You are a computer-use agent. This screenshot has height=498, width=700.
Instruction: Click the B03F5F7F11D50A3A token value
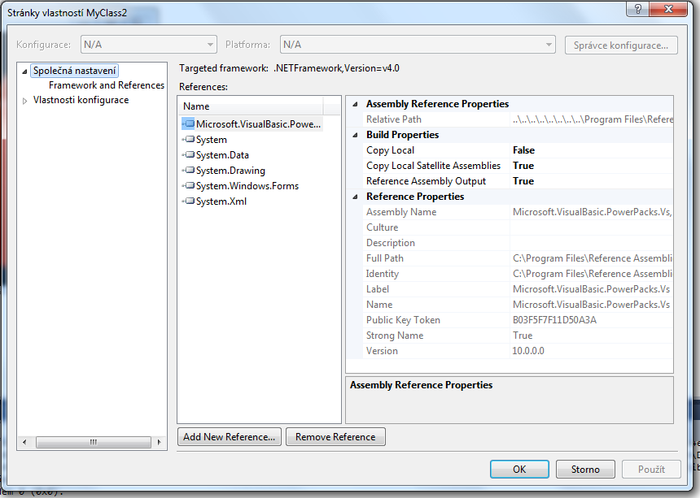[x=554, y=320]
